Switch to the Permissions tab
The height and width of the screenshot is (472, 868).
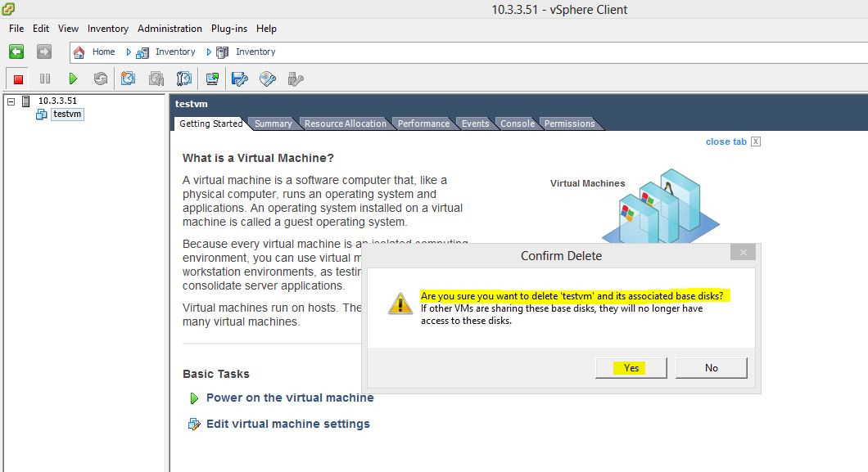[x=569, y=124]
